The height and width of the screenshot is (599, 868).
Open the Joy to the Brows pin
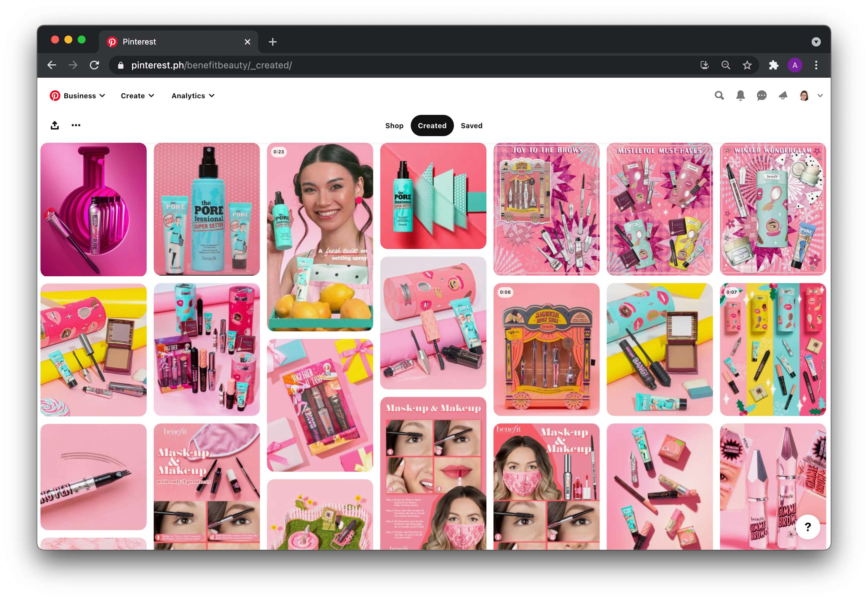pyautogui.click(x=546, y=209)
